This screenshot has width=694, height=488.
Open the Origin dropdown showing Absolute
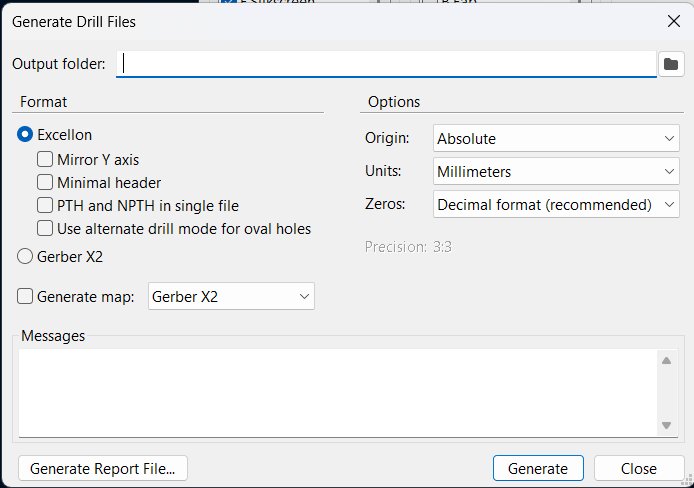[x=556, y=138]
